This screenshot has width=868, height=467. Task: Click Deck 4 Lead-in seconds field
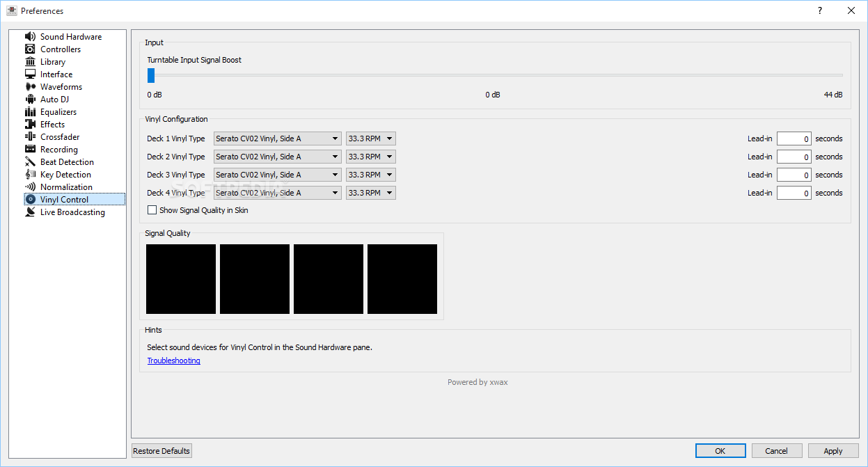[794, 193]
